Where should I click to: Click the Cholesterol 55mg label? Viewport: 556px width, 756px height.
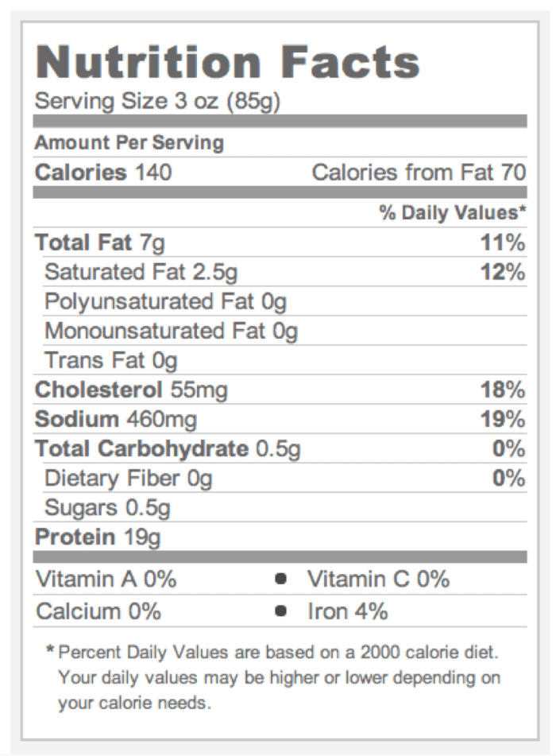pyautogui.click(x=131, y=390)
